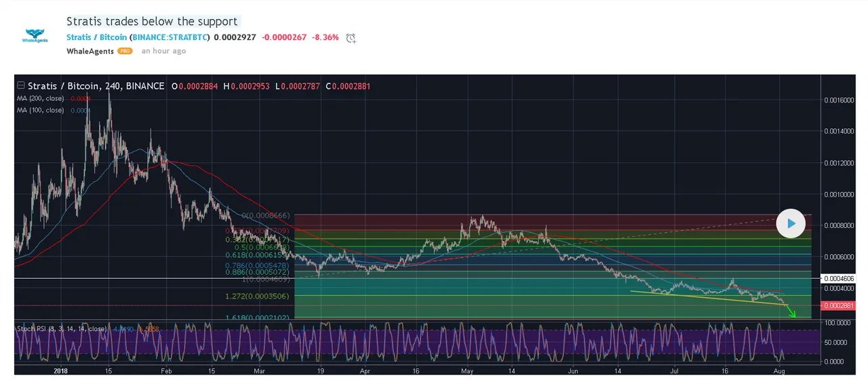Screen dimensions: 868x384
Task: Select the MA (100, close) indicator label
Action: click(41, 110)
